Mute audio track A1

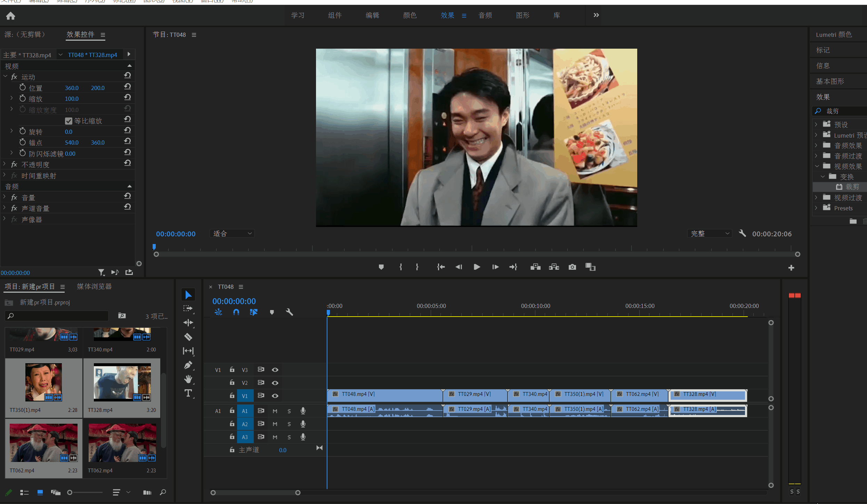275,411
